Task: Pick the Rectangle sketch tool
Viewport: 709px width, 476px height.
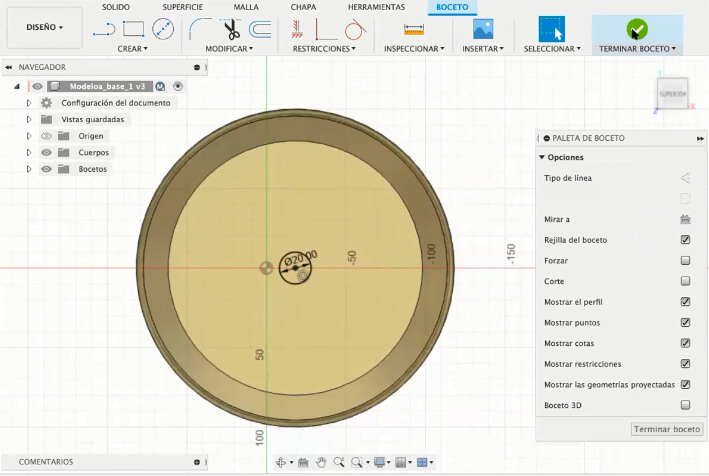Action: pyautogui.click(x=133, y=29)
